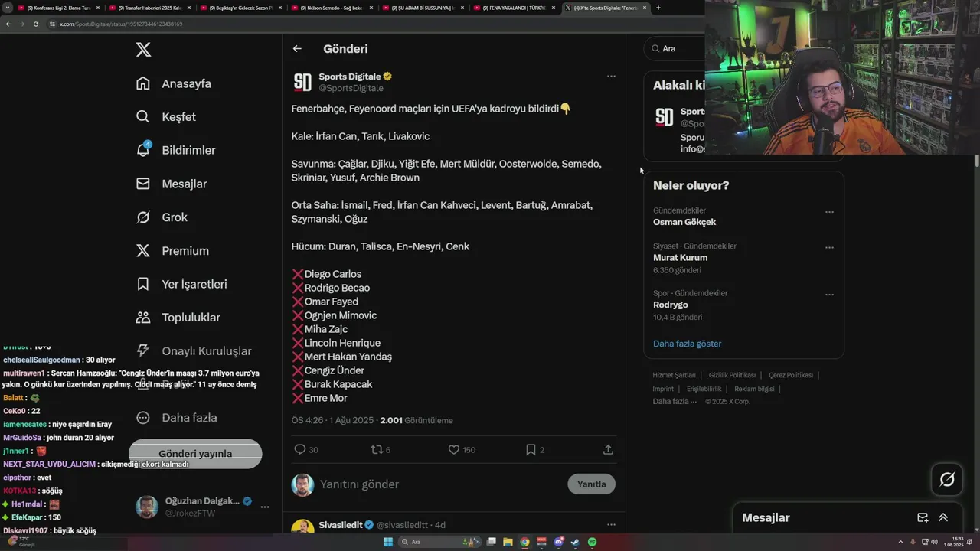Click the X logo in the sidebar

click(143, 50)
